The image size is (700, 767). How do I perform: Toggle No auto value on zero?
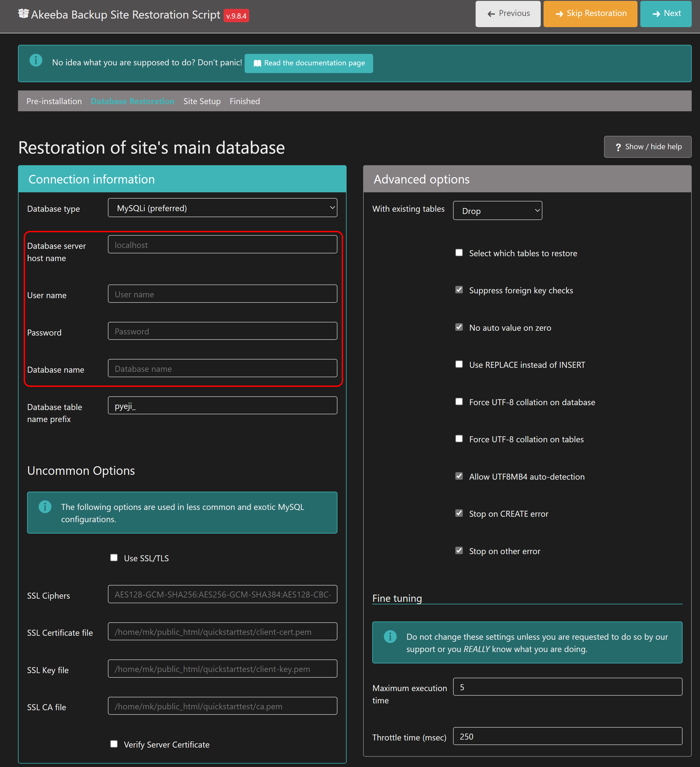[x=459, y=327]
